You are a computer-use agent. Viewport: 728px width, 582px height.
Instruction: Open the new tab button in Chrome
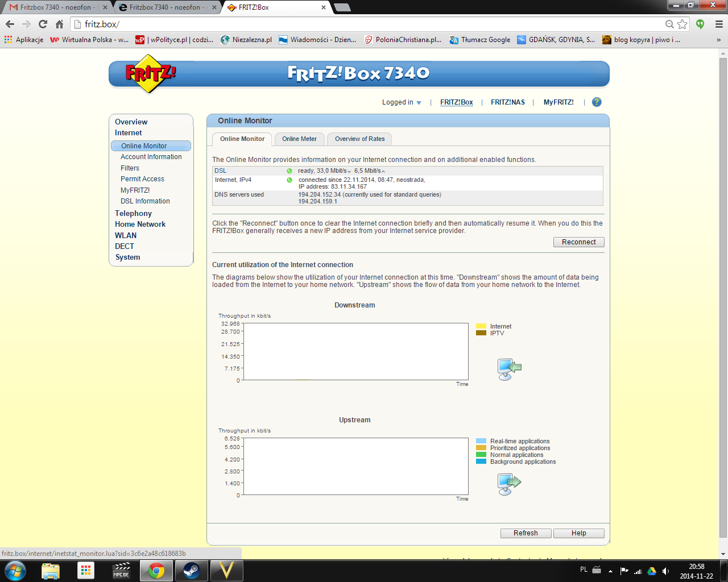coord(342,7)
